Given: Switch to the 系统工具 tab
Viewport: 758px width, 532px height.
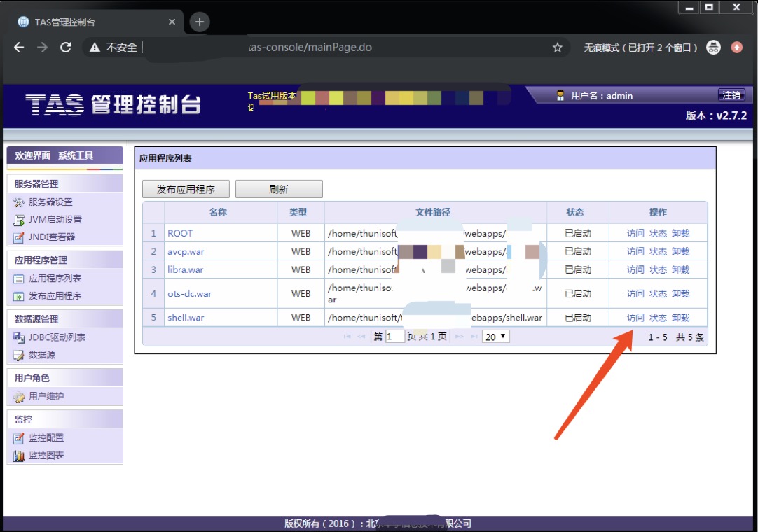Looking at the screenshot, I should (76, 155).
